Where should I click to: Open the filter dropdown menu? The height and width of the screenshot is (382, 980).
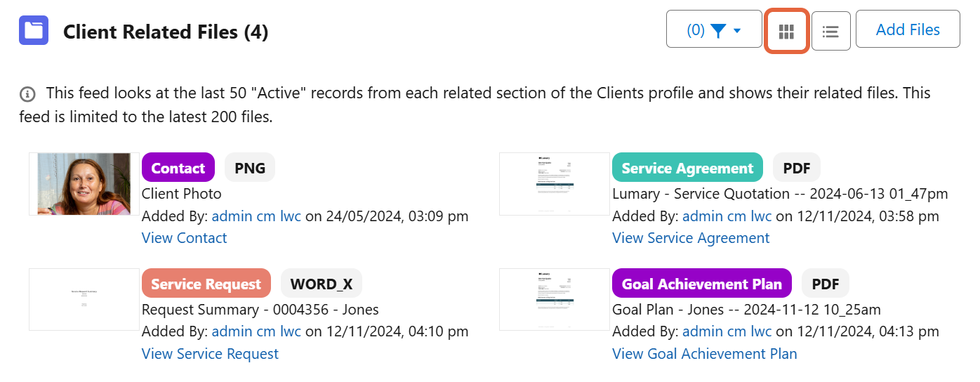tap(714, 30)
